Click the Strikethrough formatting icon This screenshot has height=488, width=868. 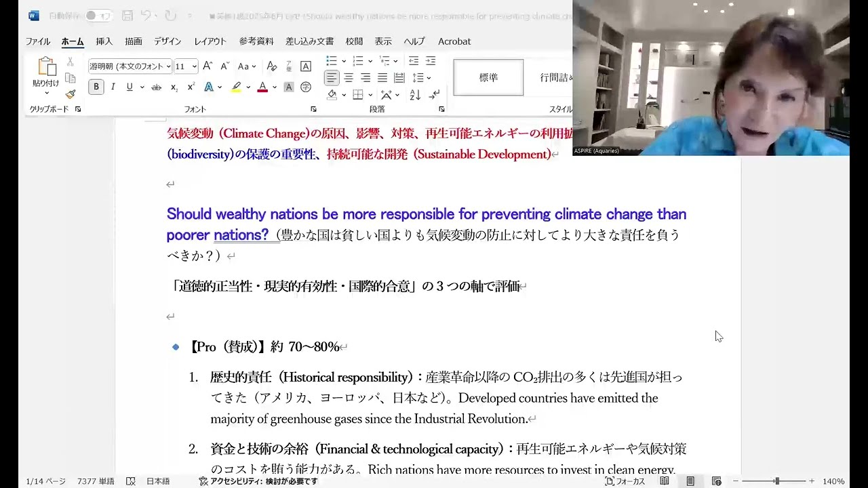(157, 87)
